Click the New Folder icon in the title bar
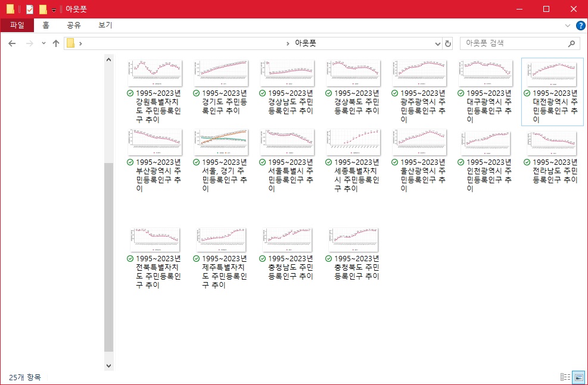The height and width of the screenshot is (385, 588). click(43, 10)
